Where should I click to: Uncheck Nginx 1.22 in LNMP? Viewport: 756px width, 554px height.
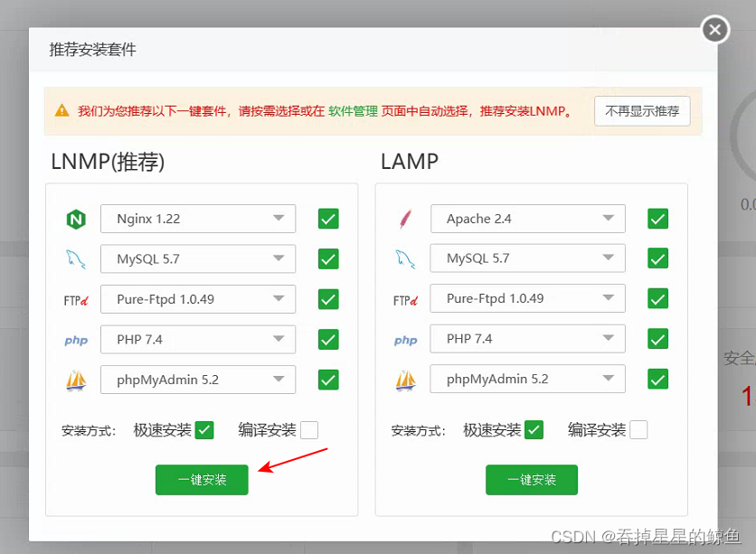click(x=328, y=219)
